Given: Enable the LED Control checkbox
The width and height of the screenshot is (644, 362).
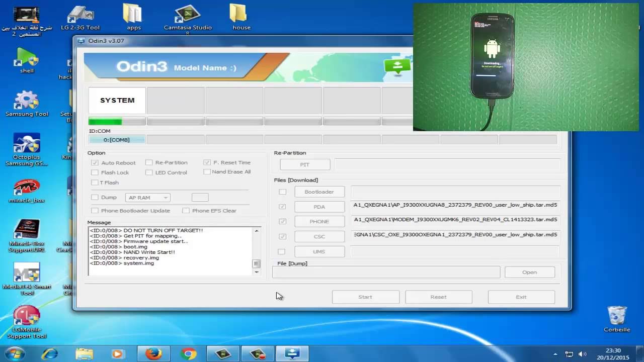Looking at the screenshot, I should (149, 172).
